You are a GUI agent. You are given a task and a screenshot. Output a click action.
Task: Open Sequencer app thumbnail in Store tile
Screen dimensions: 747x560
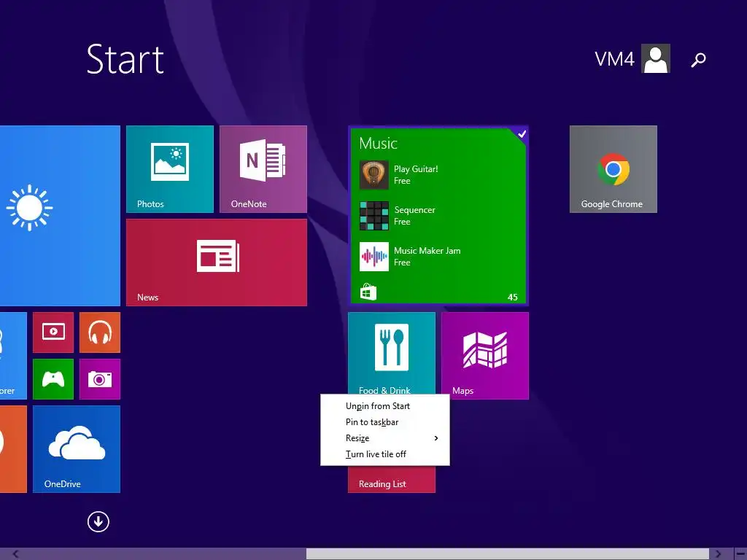point(374,216)
